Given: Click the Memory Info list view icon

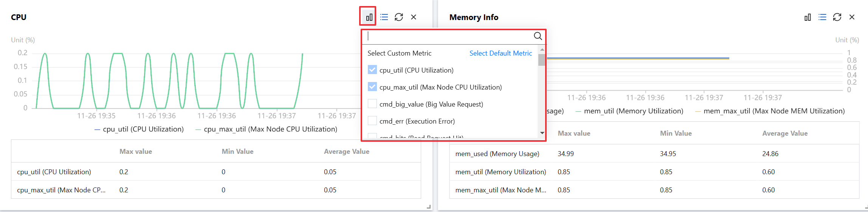Looking at the screenshot, I should (x=822, y=17).
